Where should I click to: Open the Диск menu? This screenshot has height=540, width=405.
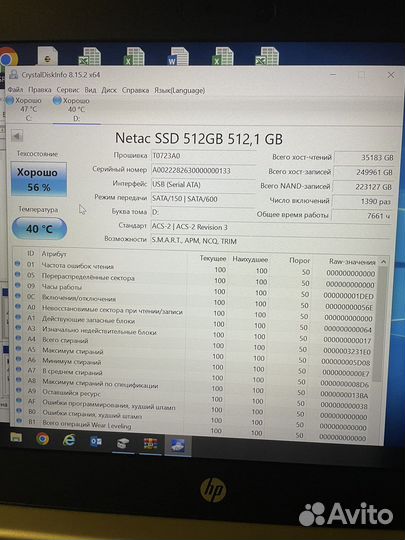pos(109,90)
